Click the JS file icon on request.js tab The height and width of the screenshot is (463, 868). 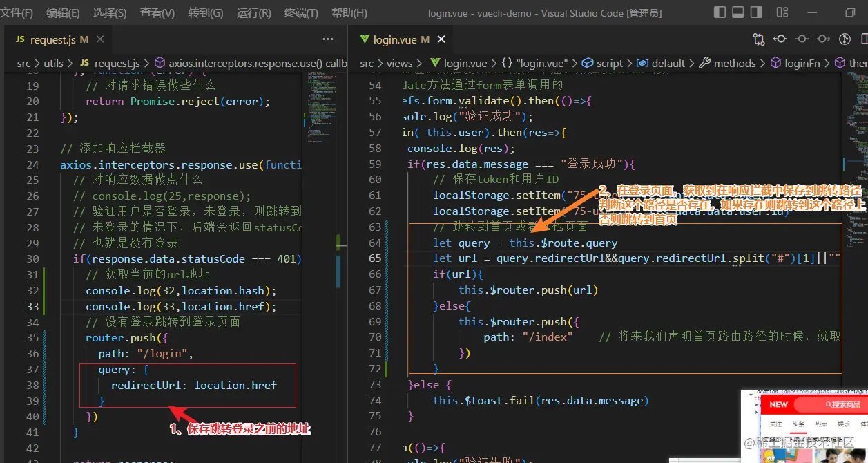(x=20, y=39)
